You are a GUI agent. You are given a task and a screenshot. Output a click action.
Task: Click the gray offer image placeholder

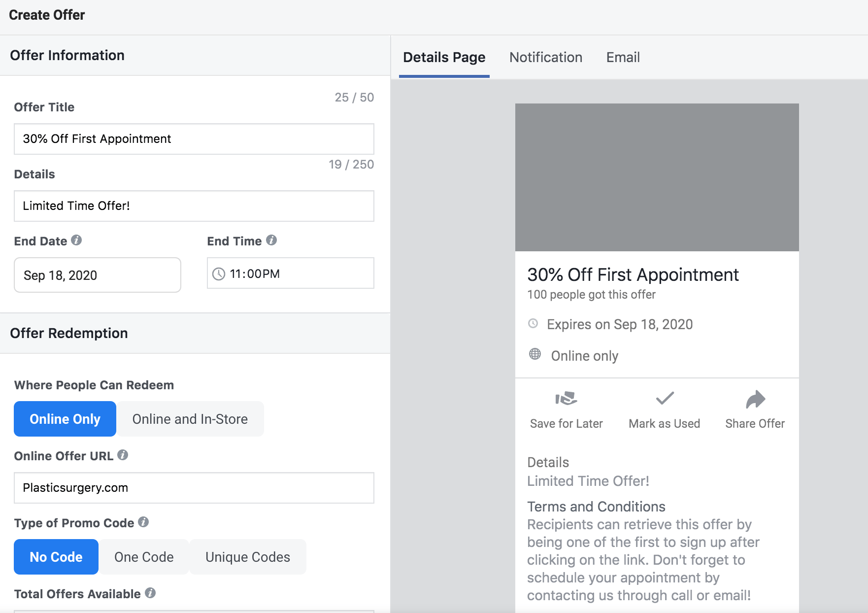(x=657, y=177)
